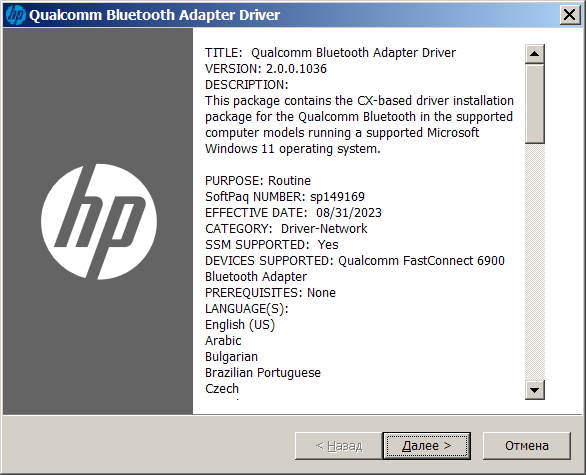This screenshot has width=586, height=475.
Task: Click the text 'VERSION: 2.0.0.1036'
Action: tap(266, 69)
